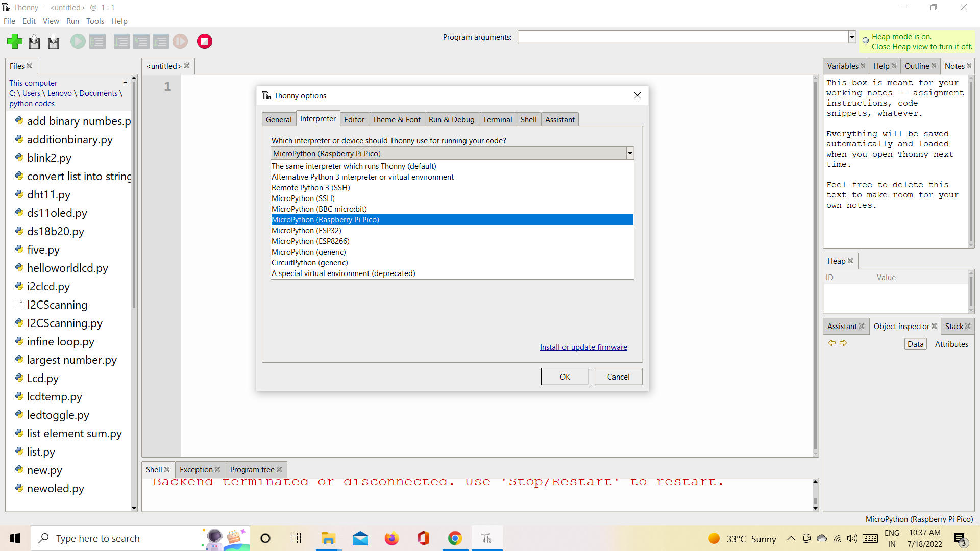Screen dimensions: 980x551
Task: Open the Tools menu
Action: 95,21
